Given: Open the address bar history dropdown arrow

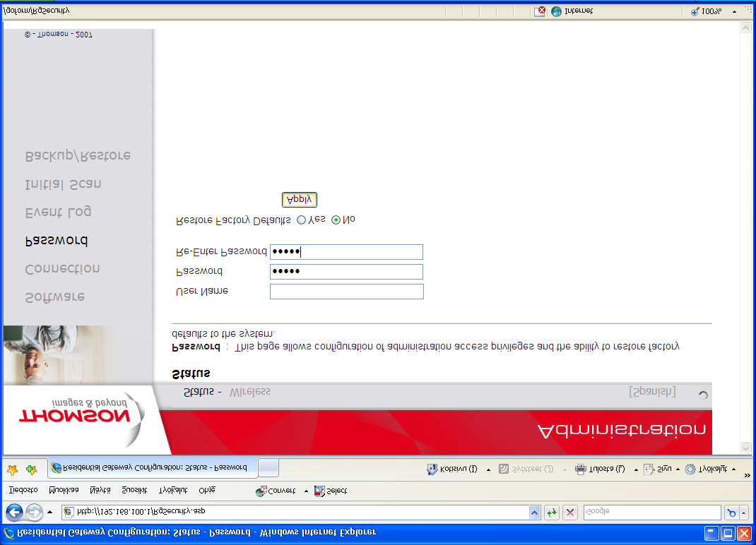Looking at the screenshot, I should (534, 513).
